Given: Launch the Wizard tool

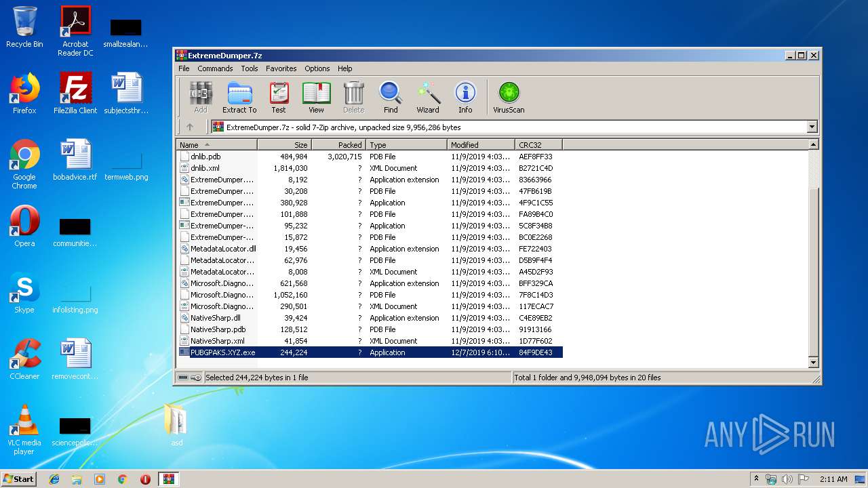Looking at the screenshot, I should [428, 98].
